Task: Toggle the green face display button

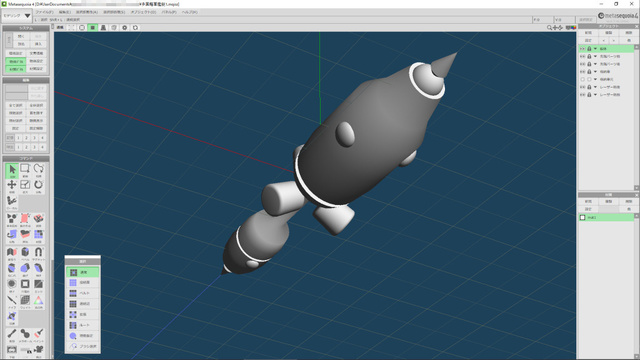Action: pos(93,27)
